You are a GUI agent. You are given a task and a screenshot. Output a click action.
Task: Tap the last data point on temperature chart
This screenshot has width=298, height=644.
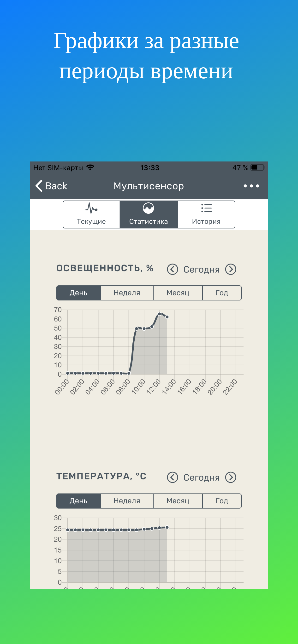[167, 527]
